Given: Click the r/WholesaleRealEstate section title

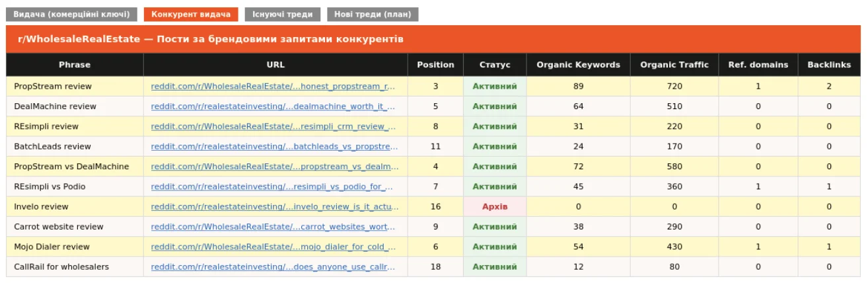Looking at the screenshot, I should 210,39.
